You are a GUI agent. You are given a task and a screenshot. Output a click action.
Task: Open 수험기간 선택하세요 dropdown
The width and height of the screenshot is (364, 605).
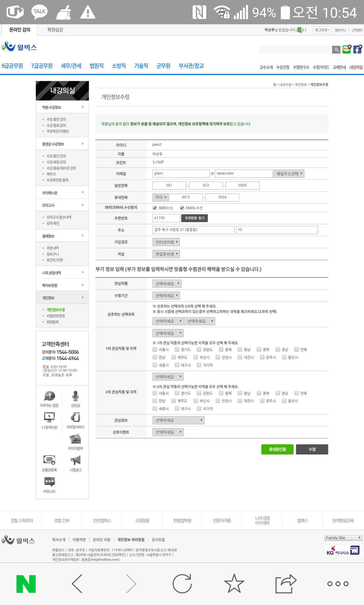166,295
